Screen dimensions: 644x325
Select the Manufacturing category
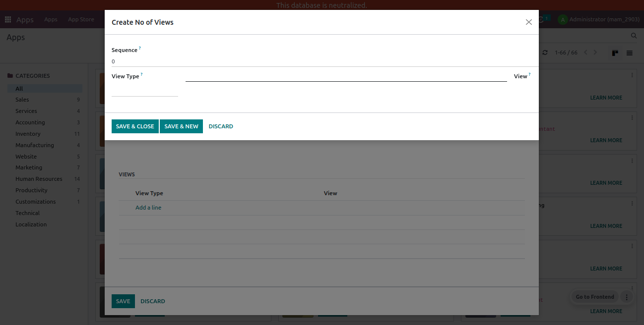click(x=45, y=145)
